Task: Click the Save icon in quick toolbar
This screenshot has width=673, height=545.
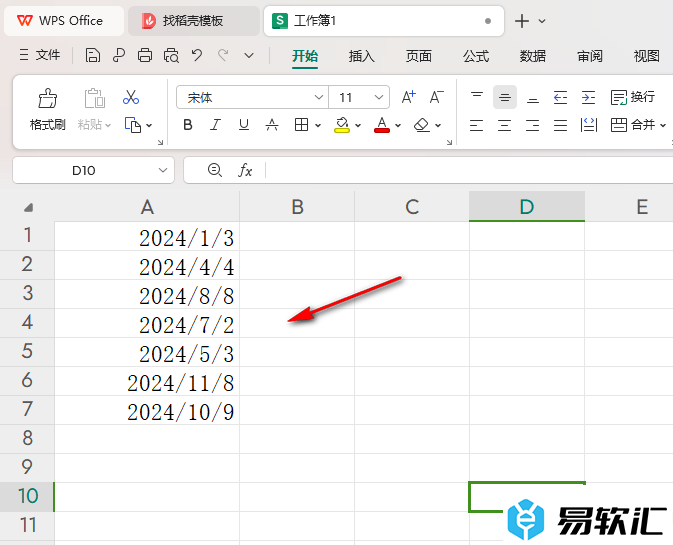Action: click(93, 55)
